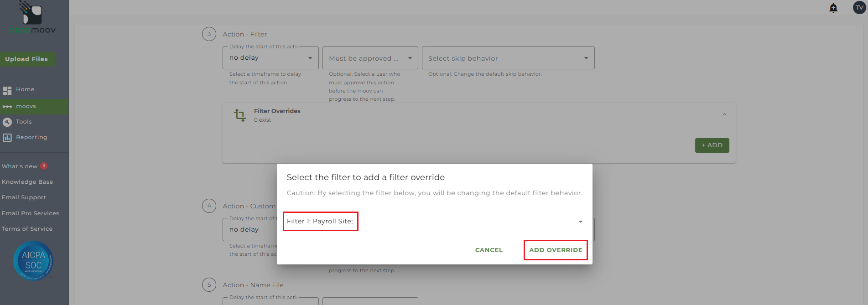Image resolution: width=868 pixels, height=305 pixels.
Task: Click the Filter Overrides crop icon
Action: pyautogui.click(x=240, y=115)
